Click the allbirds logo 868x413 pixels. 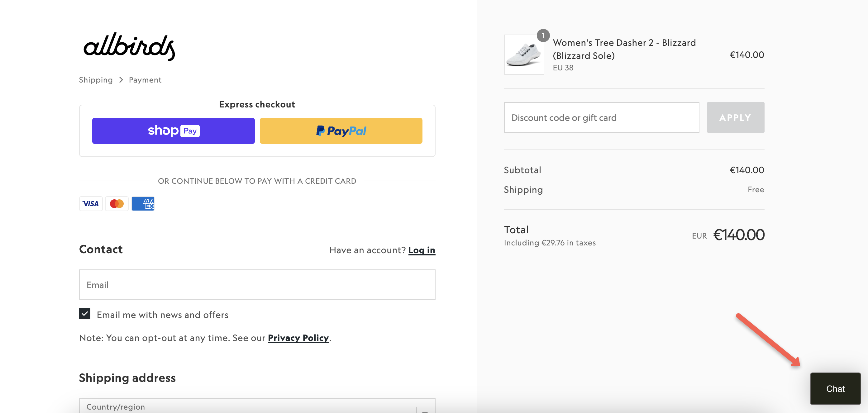129,46
